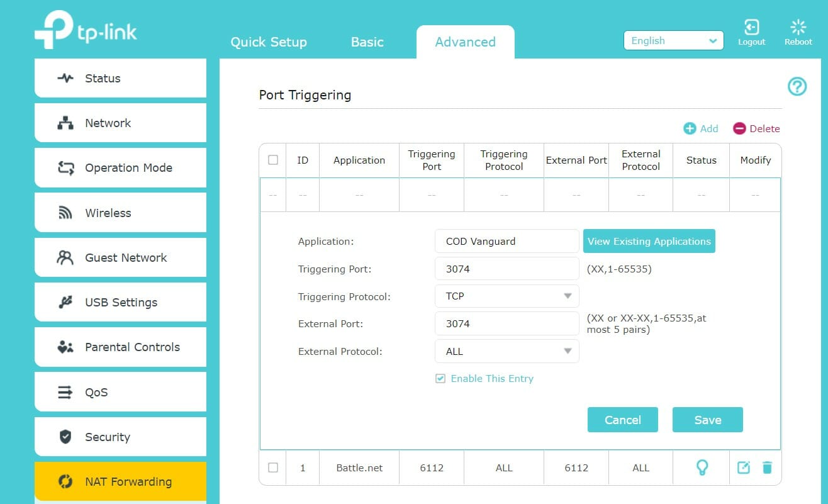The image size is (828, 504).
Task: Expand the External Protocol dropdown
Action: [x=506, y=352]
